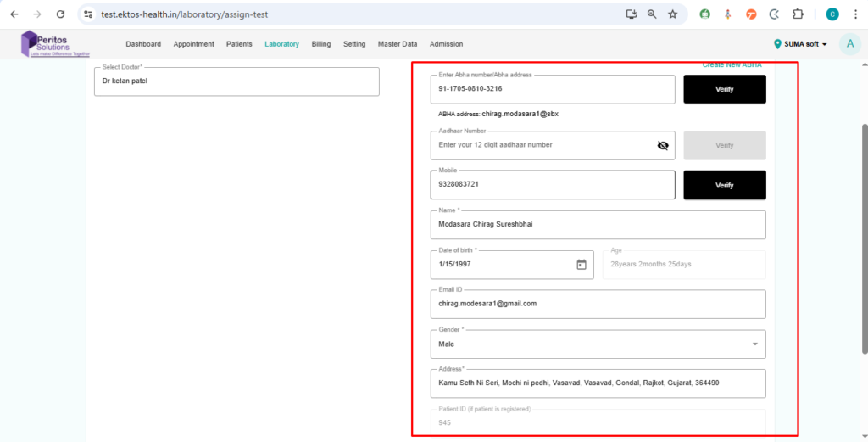Viewport: 868px width, 442px height.
Task: Verify the mobile number 9328083721
Action: 724,185
